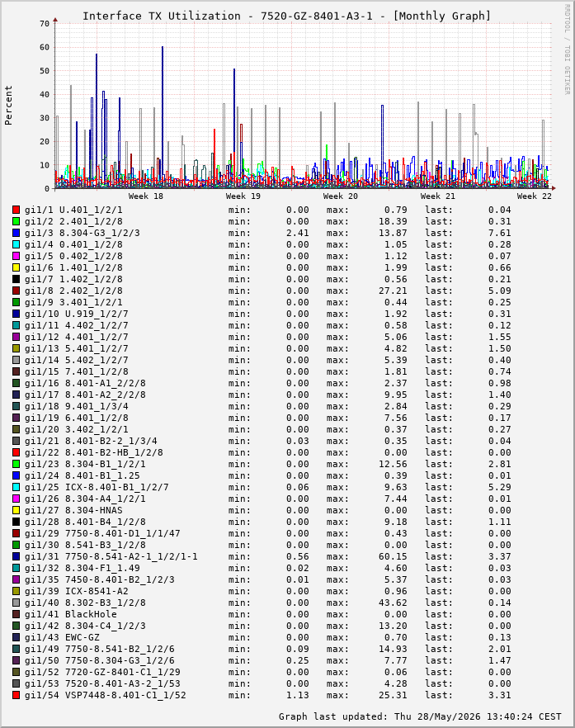Click the legend label gi1/16 8.401-A1_2/2/8

[x=85, y=384]
